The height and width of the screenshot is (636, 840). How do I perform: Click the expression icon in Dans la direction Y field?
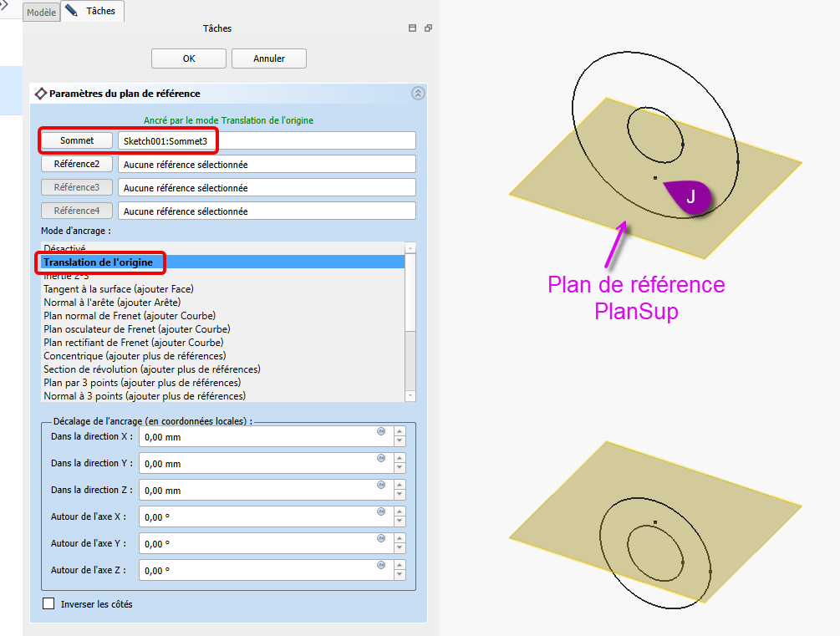381,458
